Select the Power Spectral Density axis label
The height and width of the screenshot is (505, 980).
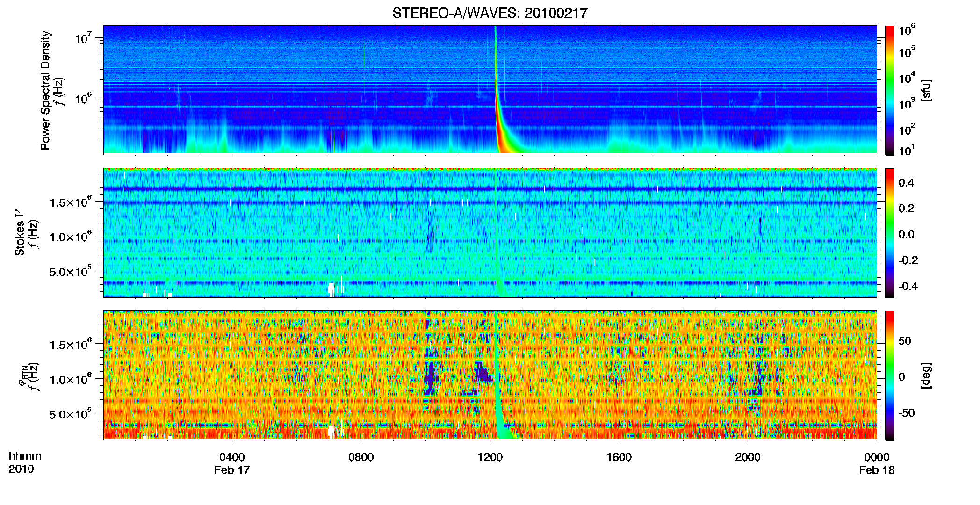45,90
